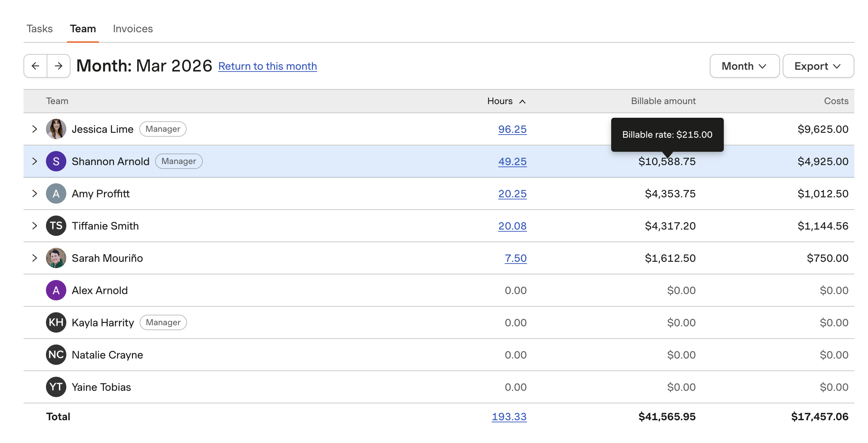Switch to the Tasks tab
Screen dimensions: 868x443
coord(40,29)
